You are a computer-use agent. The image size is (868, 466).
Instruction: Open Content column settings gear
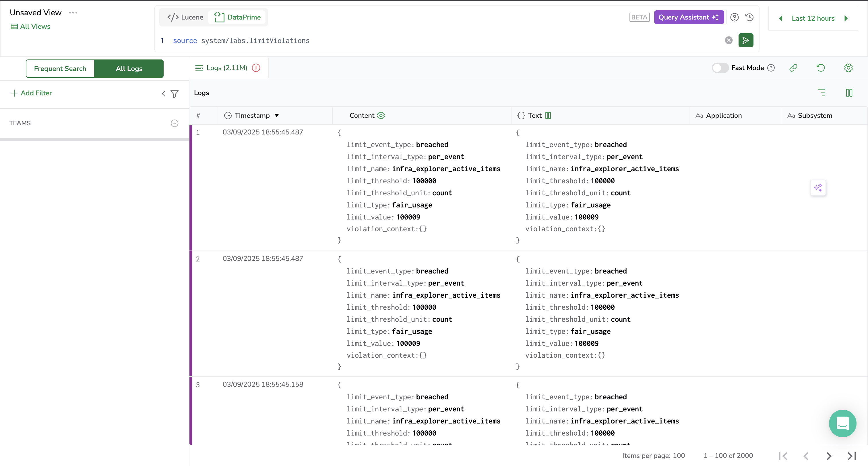point(381,115)
